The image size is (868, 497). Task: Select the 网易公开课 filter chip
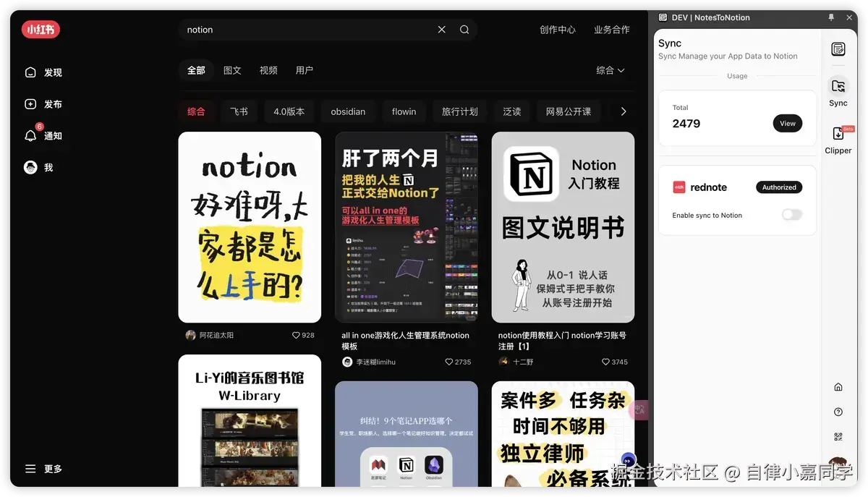point(569,111)
